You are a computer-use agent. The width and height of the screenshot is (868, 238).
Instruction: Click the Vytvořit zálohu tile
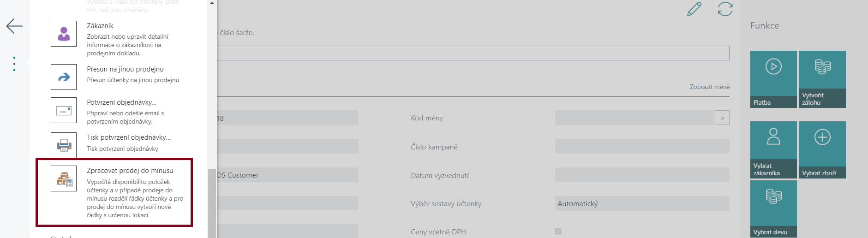coord(822,79)
